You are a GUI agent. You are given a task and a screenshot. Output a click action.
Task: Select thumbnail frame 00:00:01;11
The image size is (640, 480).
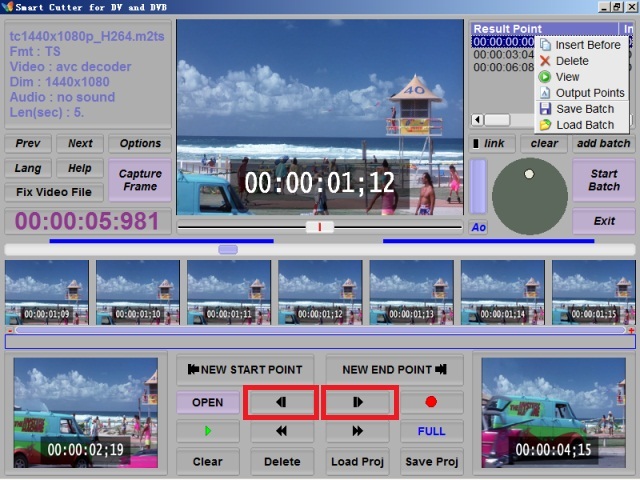[229, 293]
